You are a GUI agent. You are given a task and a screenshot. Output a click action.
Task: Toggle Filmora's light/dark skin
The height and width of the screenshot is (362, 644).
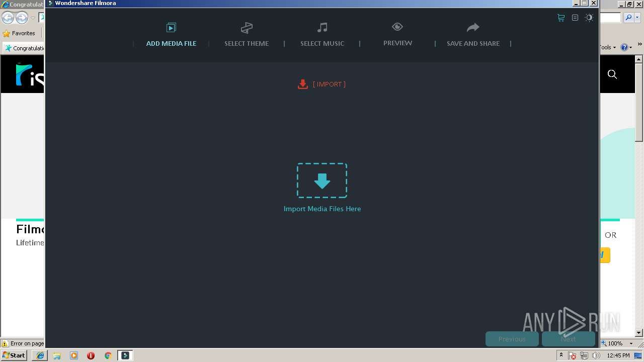tap(589, 18)
